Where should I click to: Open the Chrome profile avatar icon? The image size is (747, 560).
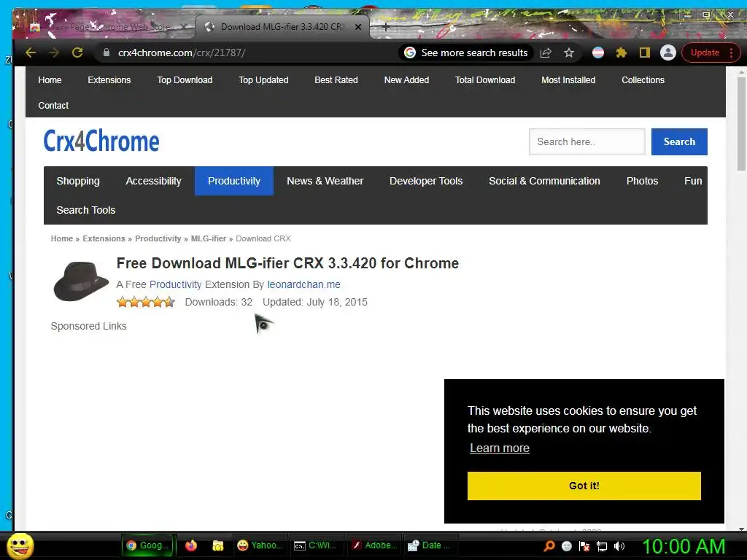coord(668,52)
